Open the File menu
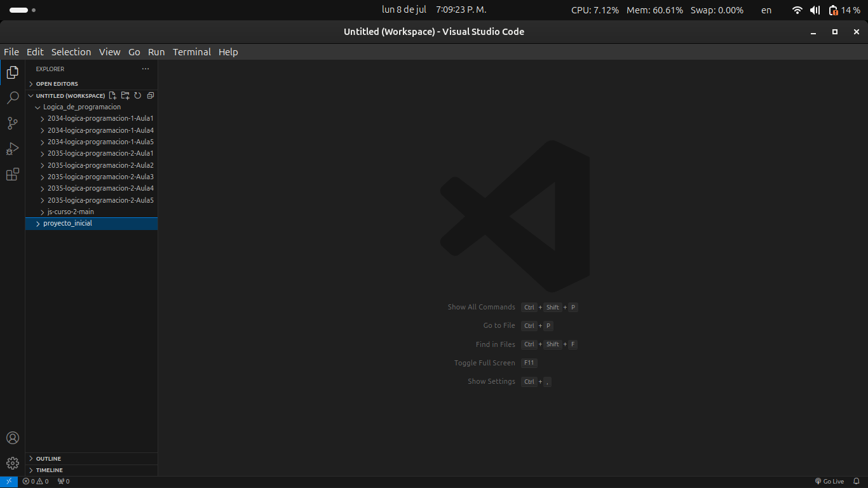868x488 pixels. point(11,52)
